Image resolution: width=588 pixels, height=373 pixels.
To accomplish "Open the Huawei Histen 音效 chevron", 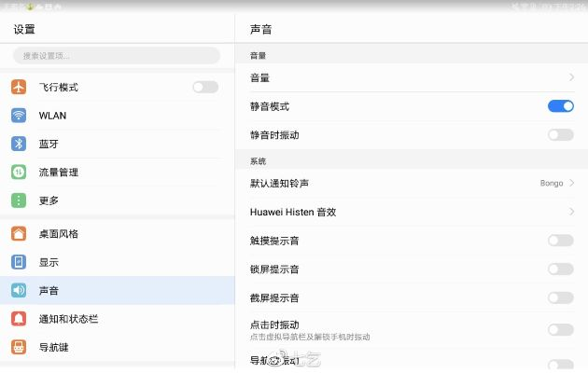I will tap(571, 212).
